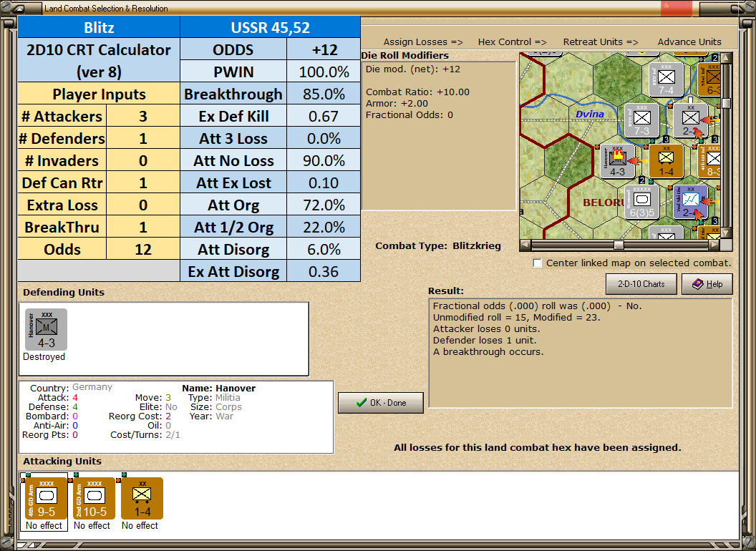The height and width of the screenshot is (551, 756).
Task: Click the "Ex Att Disorg" value 0.36
Action: 324,271
